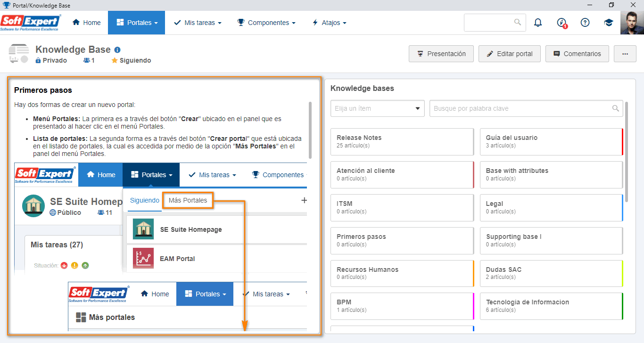
Task: Open notifications bell
Action: click(538, 23)
